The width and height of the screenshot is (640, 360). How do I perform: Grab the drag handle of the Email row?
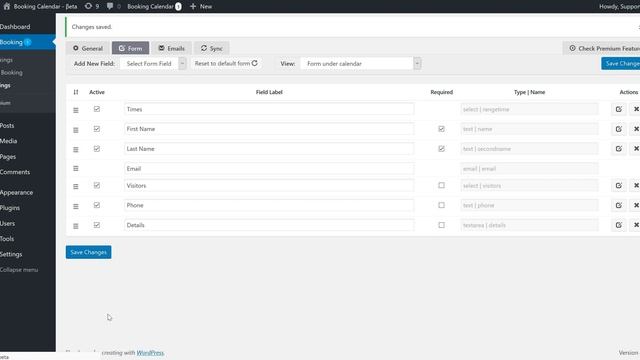coord(76,169)
